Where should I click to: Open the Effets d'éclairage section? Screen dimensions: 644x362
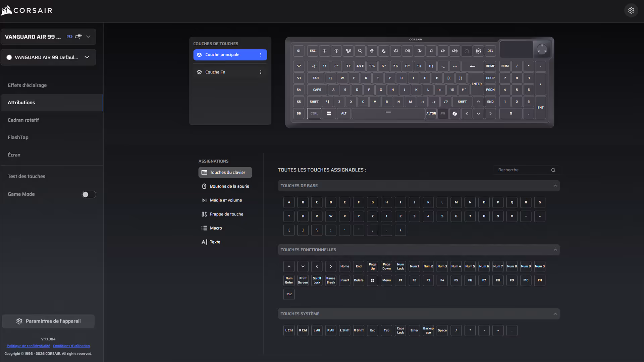tap(52, 85)
